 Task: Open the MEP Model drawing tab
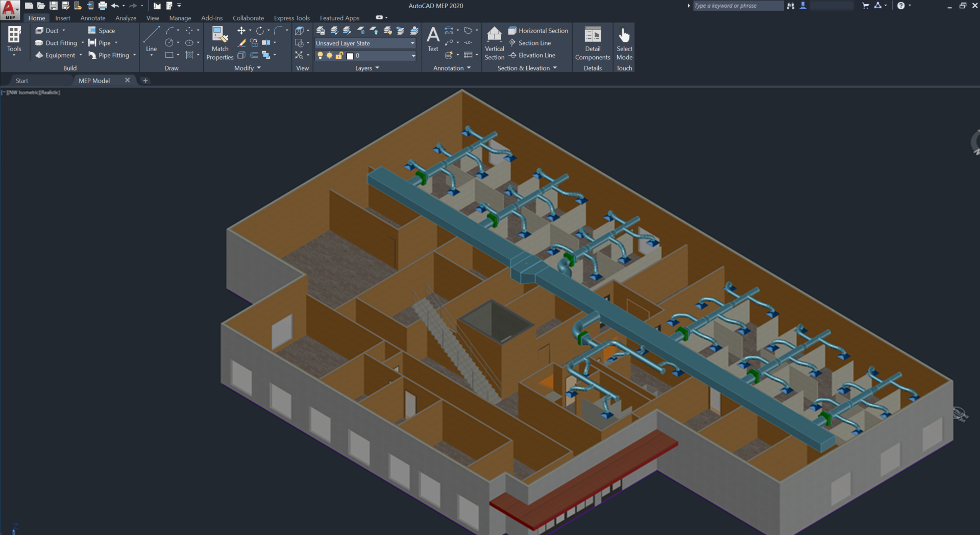pos(94,81)
